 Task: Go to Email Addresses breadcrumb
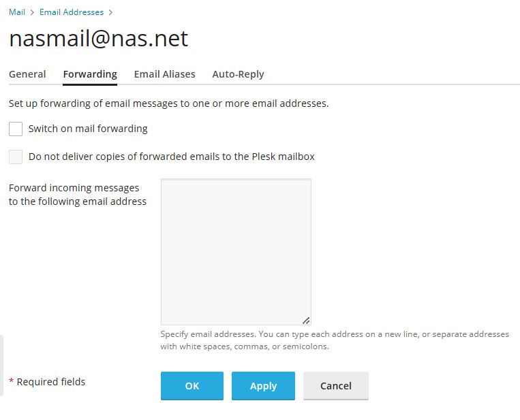tap(72, 12)
